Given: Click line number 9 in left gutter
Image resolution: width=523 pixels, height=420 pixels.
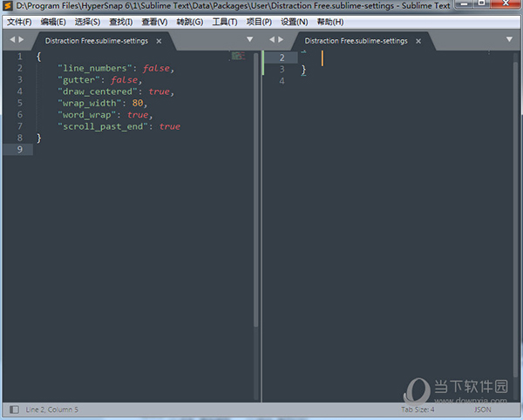Looking at the screenshot, I should click(x=20, y=149).
